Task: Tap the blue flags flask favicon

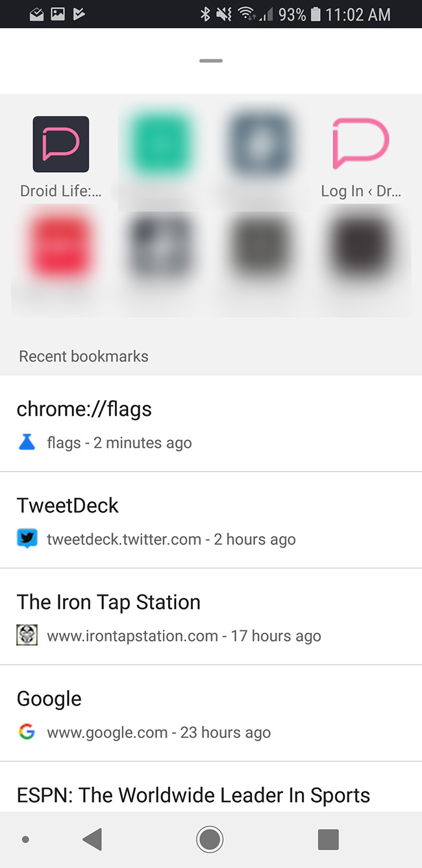Action: pyautogui.click(x=27, y=443)
